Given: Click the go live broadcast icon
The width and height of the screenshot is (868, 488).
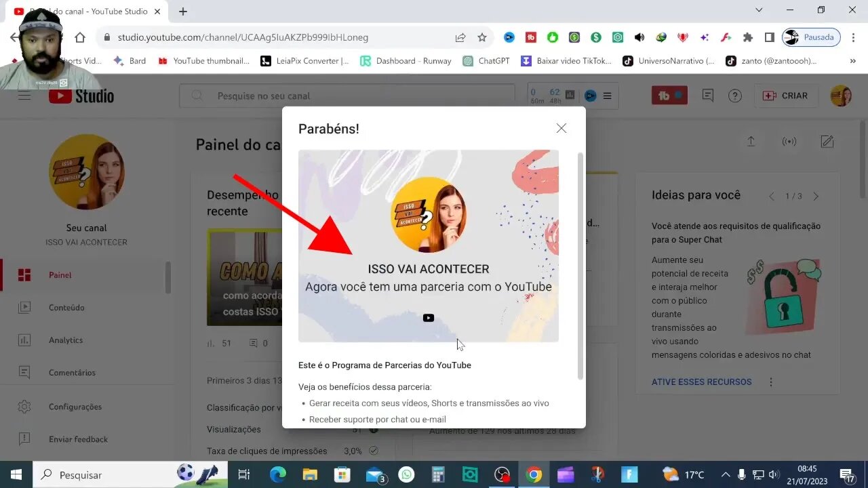Looking at the screenshot, I should click(x=789, y=142).
